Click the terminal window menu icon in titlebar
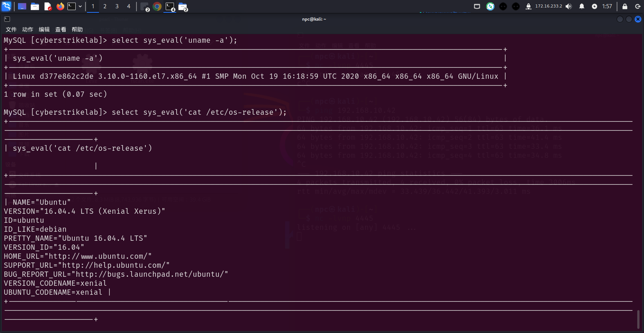The height and width of the screenshot is (333, 644). pyautogui.click(x=7, y=19)
